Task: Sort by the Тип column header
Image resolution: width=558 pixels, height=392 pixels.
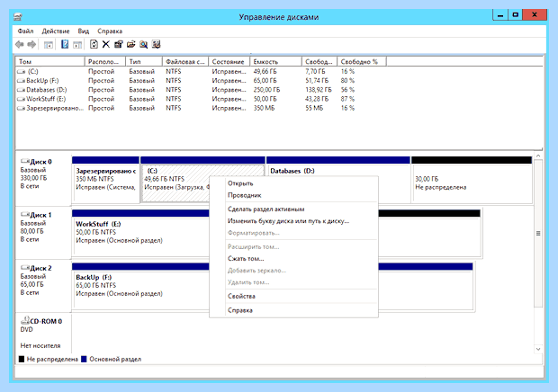Action: click(x=144, y=61)
